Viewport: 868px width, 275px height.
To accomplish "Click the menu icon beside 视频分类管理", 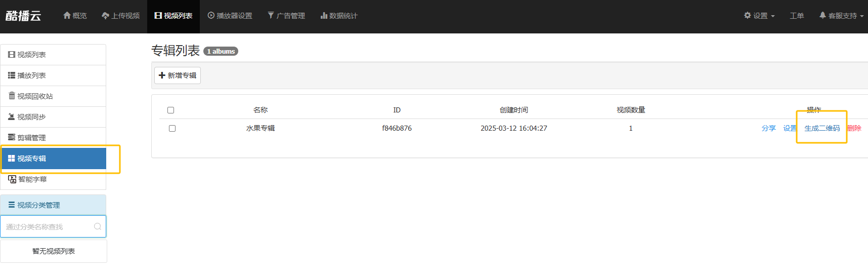I will 12,205.
